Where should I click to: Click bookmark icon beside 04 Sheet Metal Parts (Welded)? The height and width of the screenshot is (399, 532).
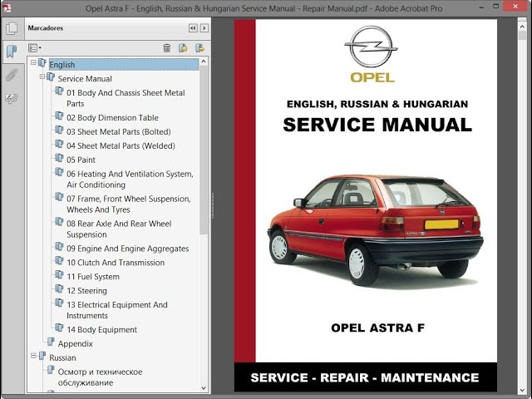point(59,144)
